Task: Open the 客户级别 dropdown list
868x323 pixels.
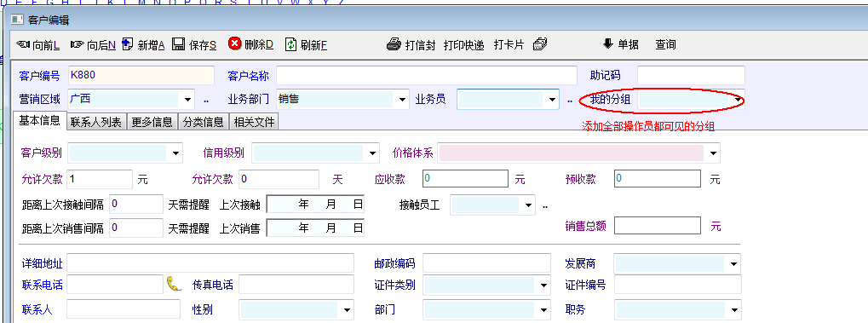Action: 176,153
